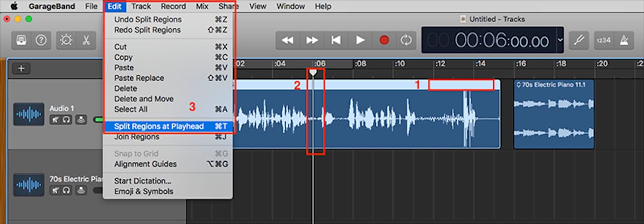Open the File menu
The image size is (644, 224).
pyautogui.click(x=91, y=7)
